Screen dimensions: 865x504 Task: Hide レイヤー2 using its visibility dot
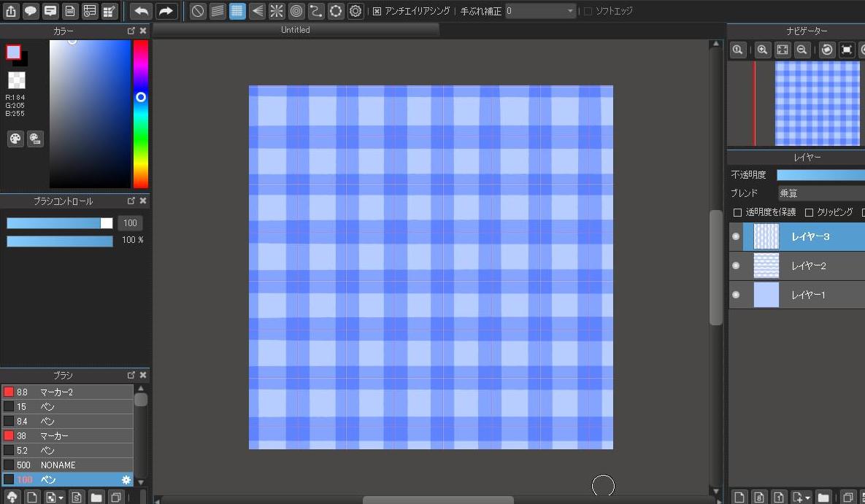point(736,265)
